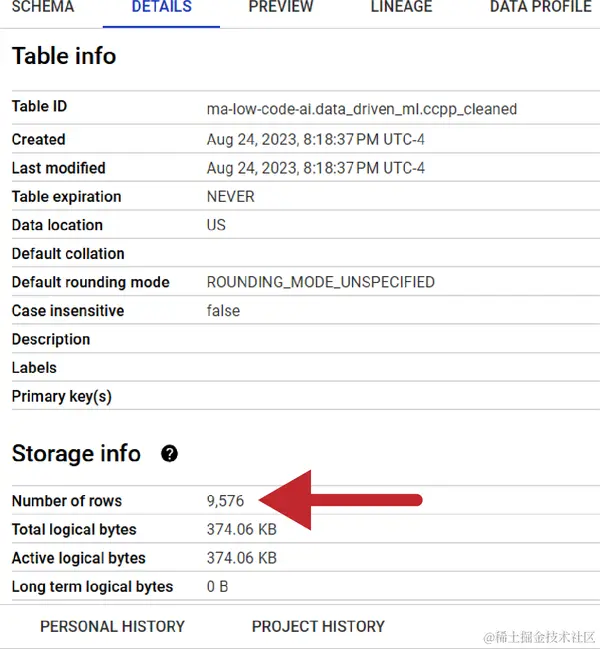Open the PREVIEW tab
The height and width of the screenshot is (649, 600).
(281, 7)
